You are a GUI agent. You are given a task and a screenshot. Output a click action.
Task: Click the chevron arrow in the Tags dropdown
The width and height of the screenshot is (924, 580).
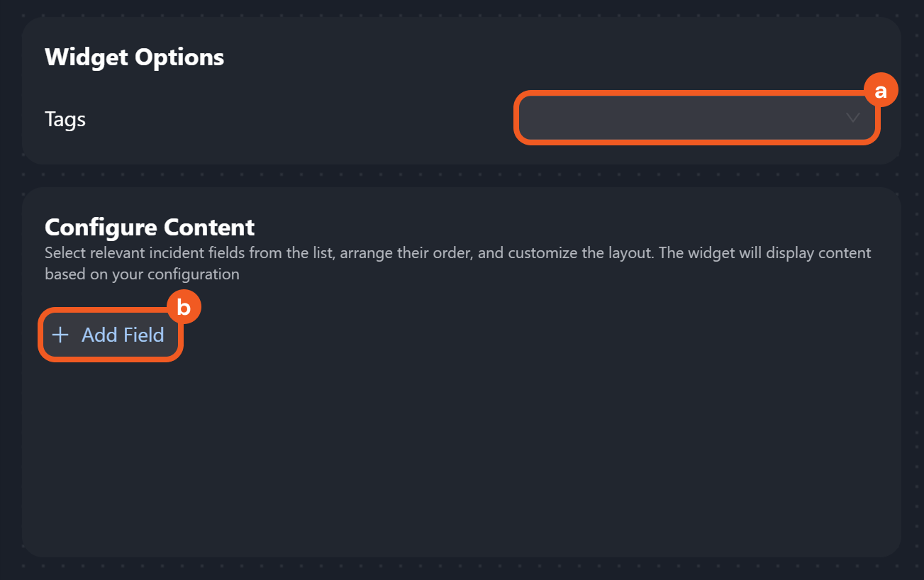tap(853, 118)
